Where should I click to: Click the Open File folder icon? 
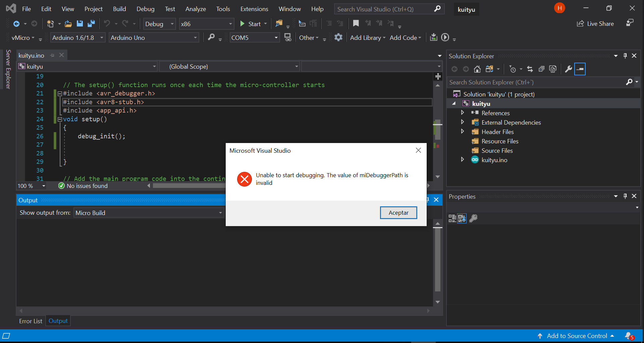[x=68, y=24]
